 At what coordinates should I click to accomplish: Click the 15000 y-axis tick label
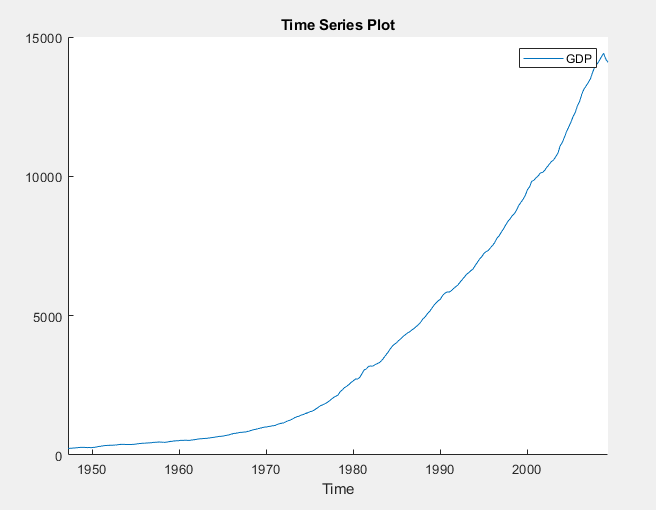click(x=44, y=38)
